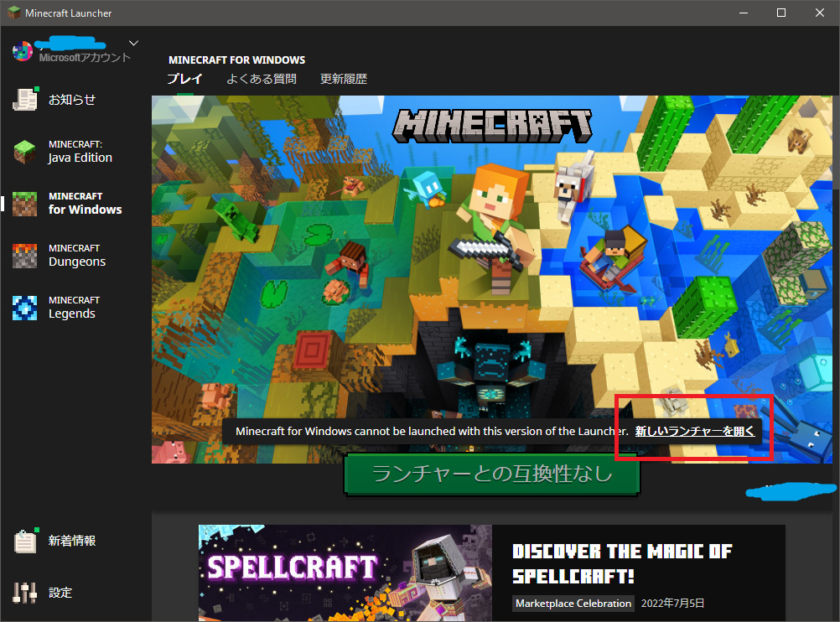
Task: Click the Discover the Magic of Spellcraft headline
Action: tap(621, 563)
